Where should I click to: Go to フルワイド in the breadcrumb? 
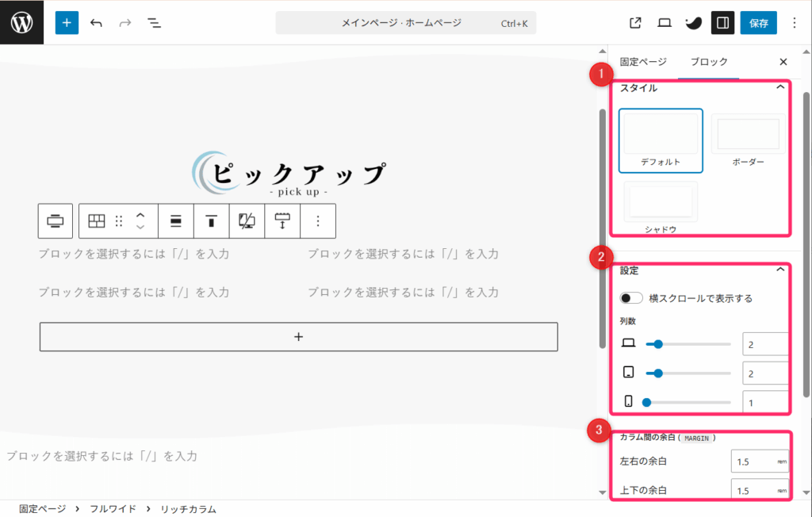click(113, 509)
